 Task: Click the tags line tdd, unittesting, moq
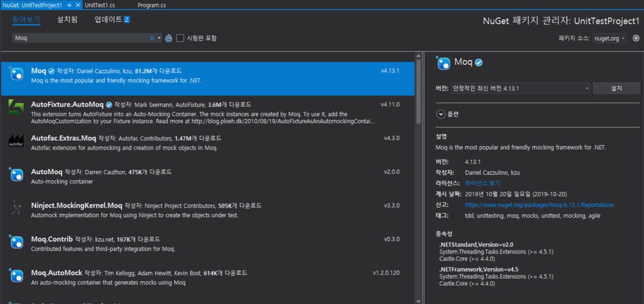(x=533, y=216)
